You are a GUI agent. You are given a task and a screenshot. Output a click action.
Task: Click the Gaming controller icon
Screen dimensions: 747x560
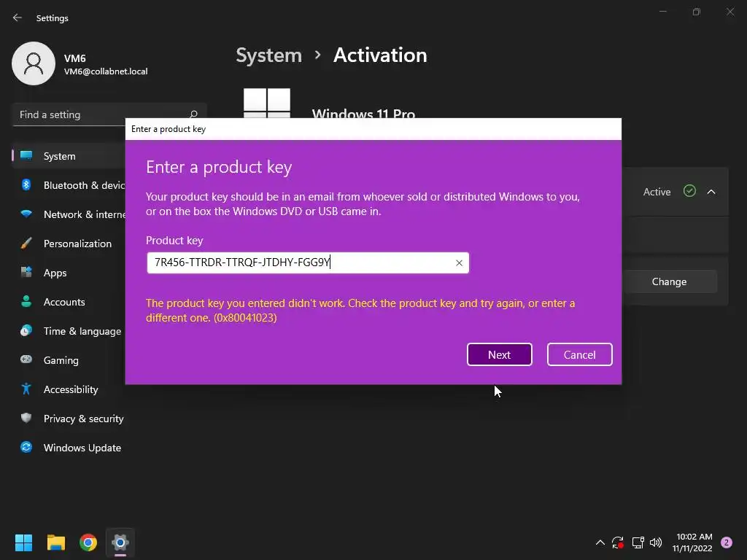pyautogui.click(x=26, y=359)
